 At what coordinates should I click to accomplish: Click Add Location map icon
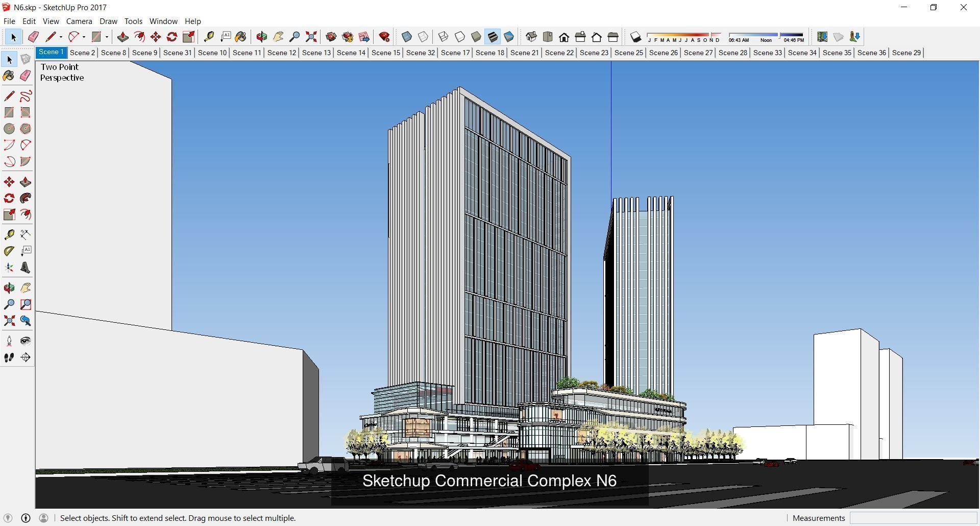(x=822, y=37)
